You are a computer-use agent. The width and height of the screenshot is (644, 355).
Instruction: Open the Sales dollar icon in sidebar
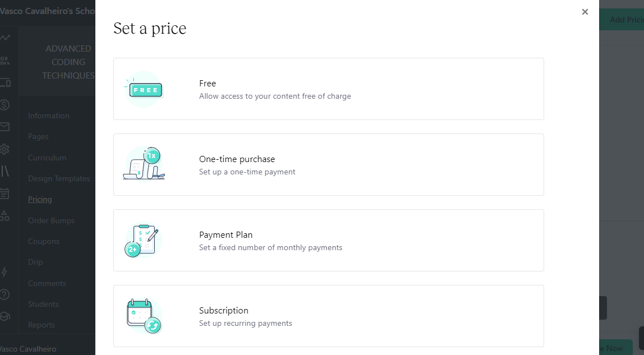[4, 105]
